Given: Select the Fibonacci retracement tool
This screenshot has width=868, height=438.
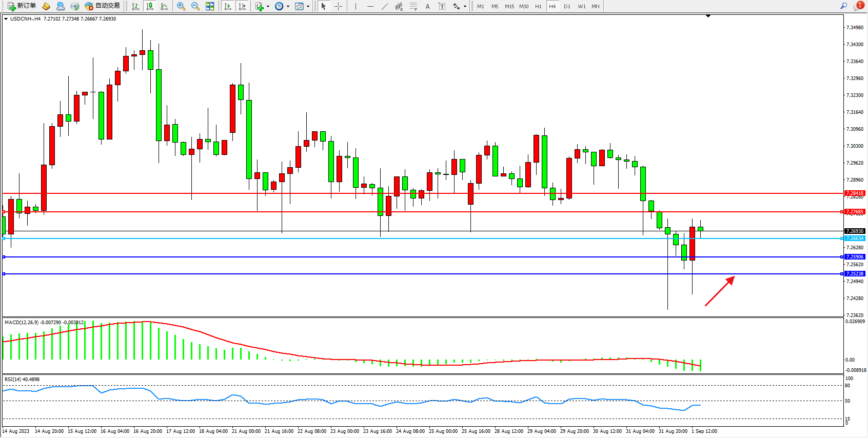Looking at the screenshot, I should 413,6.
